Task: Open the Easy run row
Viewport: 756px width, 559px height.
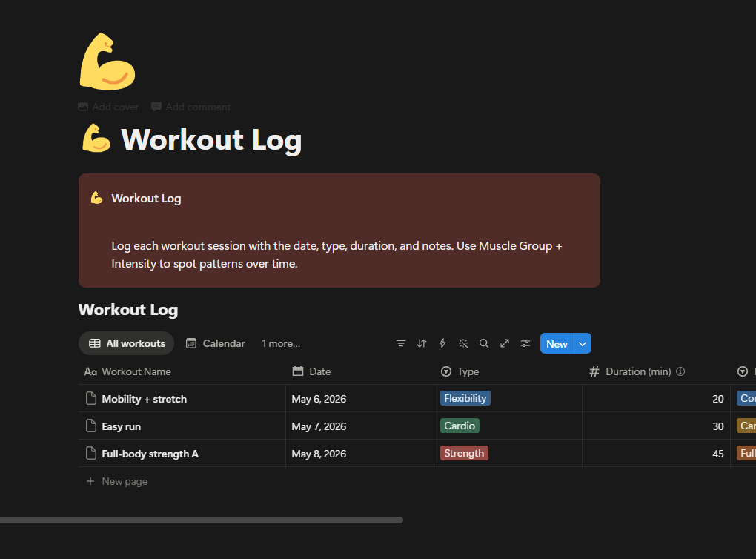Action: click(121, 426)
